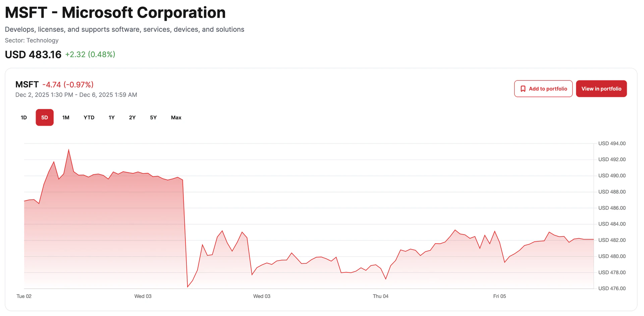Click the Add to portfolio button
The image size is (644, 316).
point(543,88)
